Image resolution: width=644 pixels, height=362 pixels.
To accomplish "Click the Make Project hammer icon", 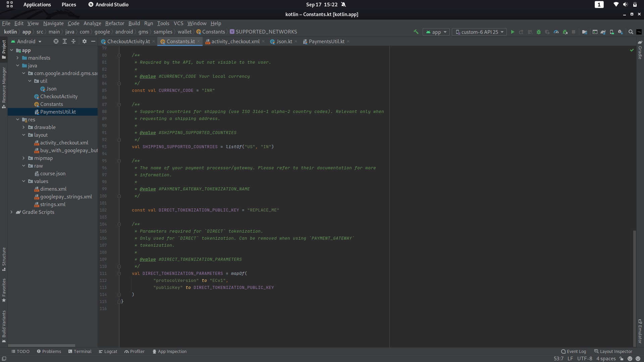I will click(x=416, y=32).
